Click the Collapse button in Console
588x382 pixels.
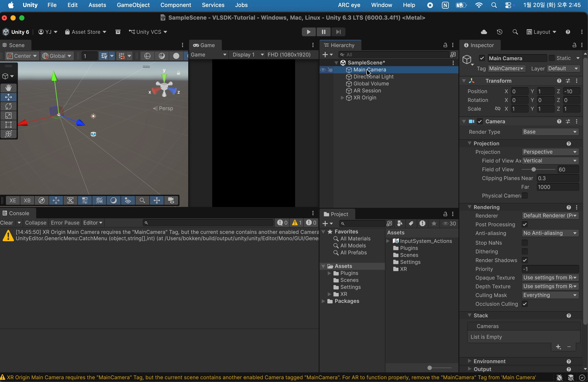36,223
